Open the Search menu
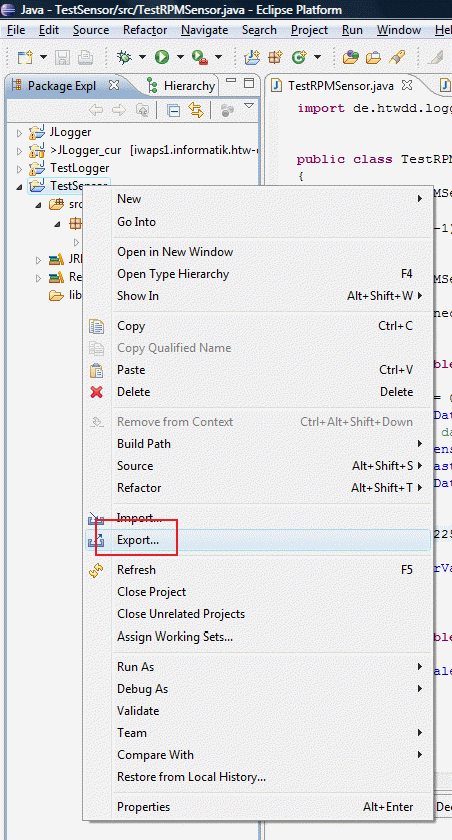The height and width of the screenshot is (840, 452). (x=259, y=31)
